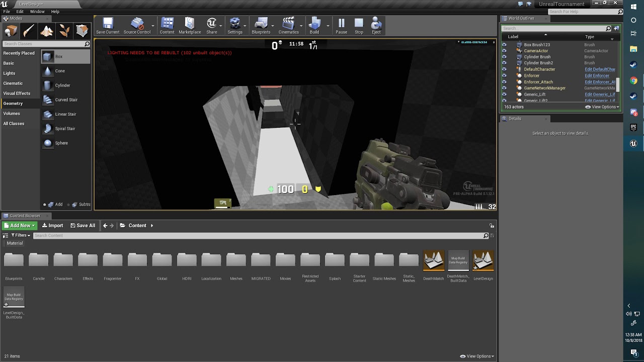This screenshot has width=644, height=362.
Task: Toggle visibility of Box Brush123
Action: pyautogui.click(x=504, y=45)
